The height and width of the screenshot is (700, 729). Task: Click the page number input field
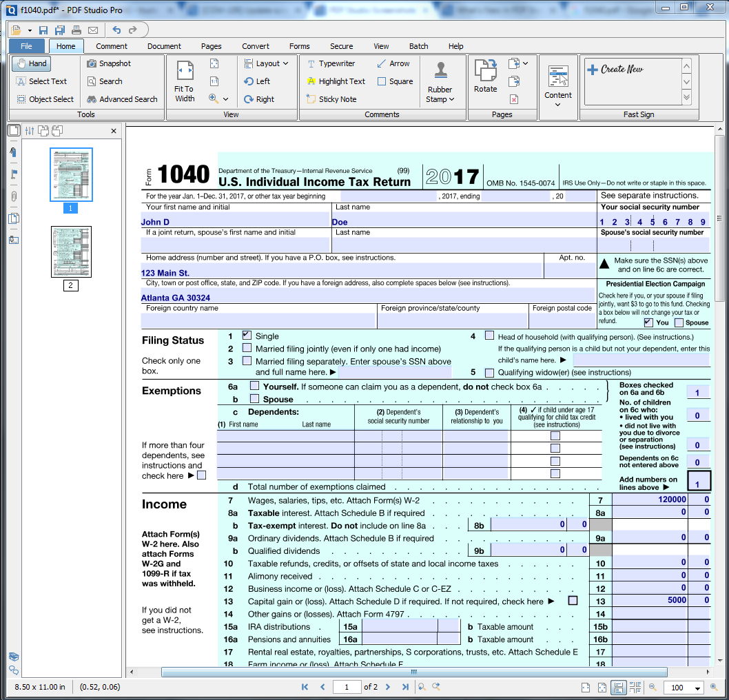coord(347,687)
